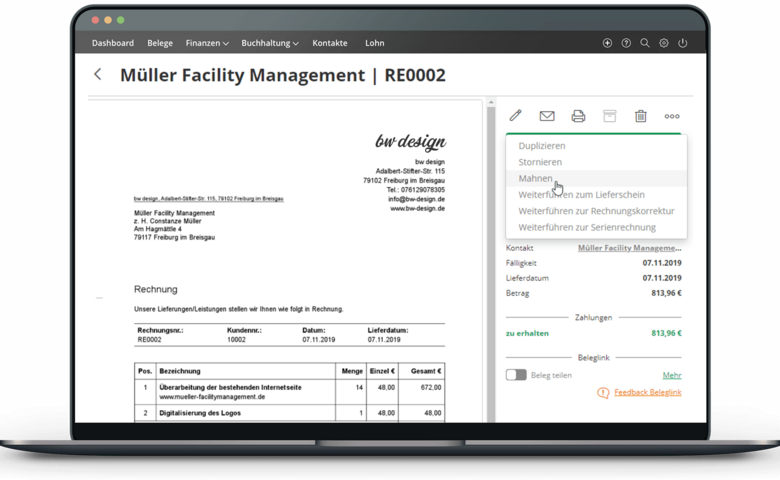Click the power logout icon

tap(683, 44)
